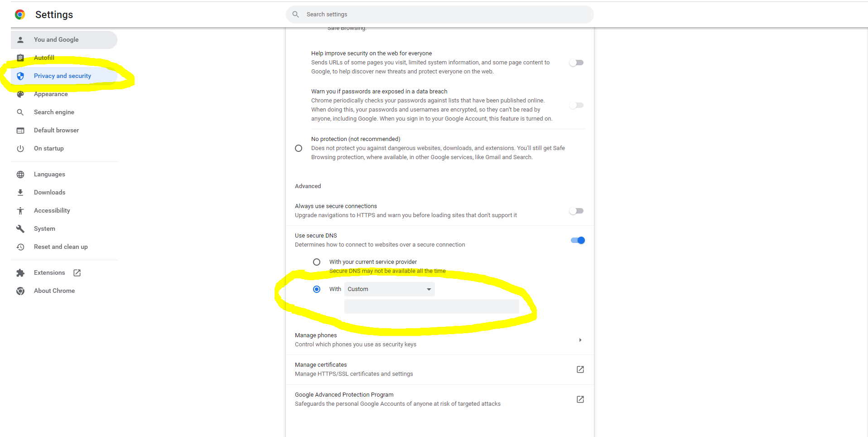This screenshot has height=437, width=868.
Task: Click the No protection (not recommended) label
Action: (356, 139)
